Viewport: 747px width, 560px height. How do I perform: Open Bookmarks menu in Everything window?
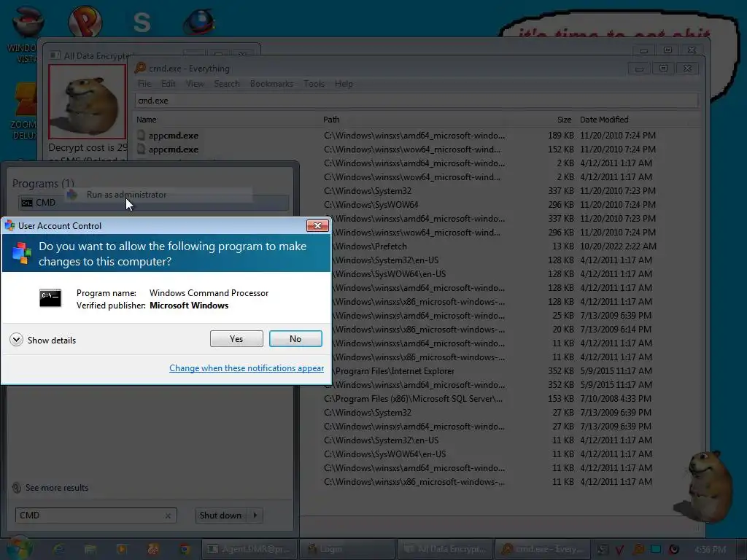271,84
